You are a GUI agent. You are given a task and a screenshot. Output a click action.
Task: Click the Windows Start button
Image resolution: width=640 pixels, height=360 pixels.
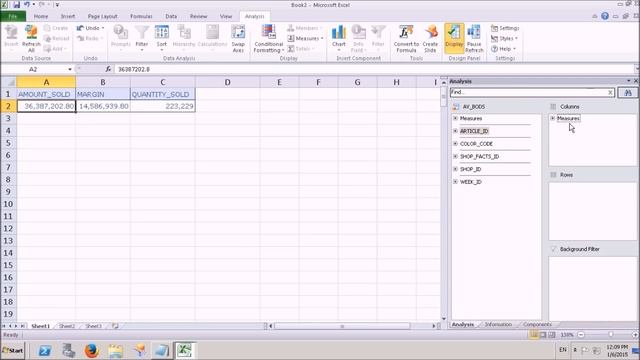click(x=13, y=350)
